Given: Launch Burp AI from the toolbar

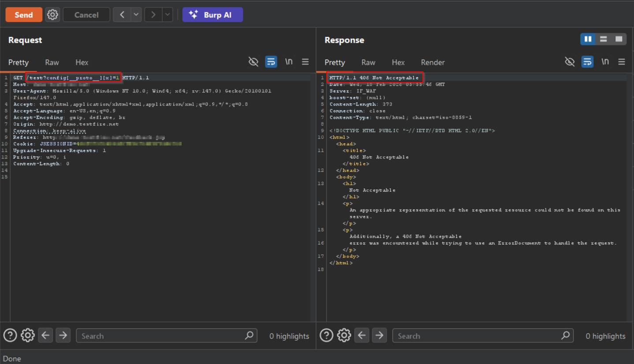Looking at the screenshot, I should (213, 15).
